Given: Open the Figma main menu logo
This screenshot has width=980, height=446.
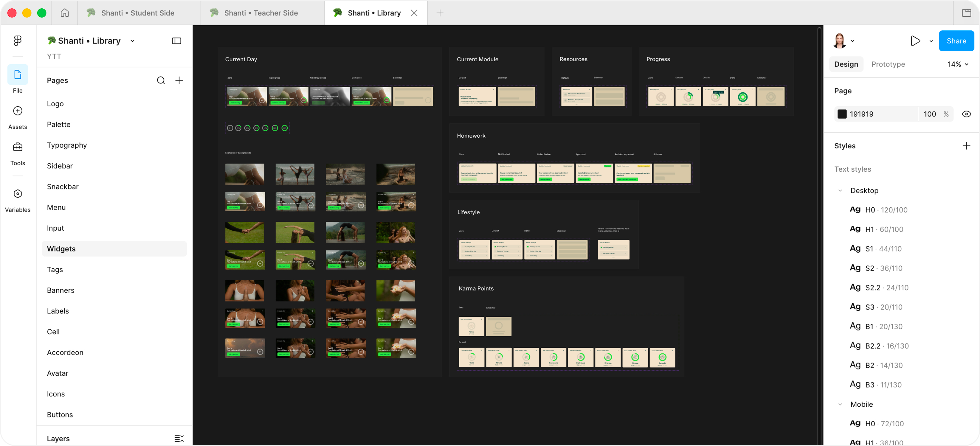Looking at the screenshot, I should [18, 40].
